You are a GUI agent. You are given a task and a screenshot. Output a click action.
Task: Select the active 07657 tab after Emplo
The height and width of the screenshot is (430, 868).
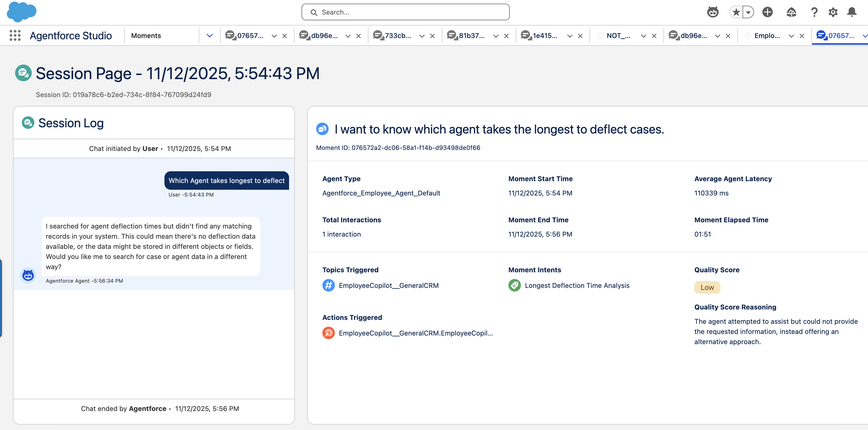[x=835, y=35]
